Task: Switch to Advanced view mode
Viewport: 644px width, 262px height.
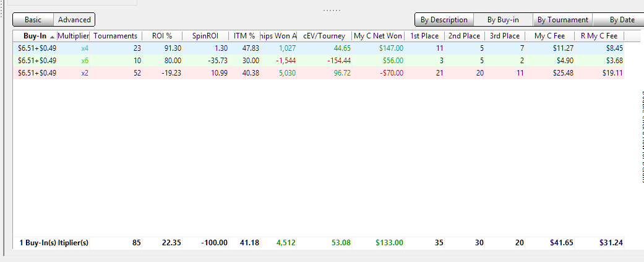Action: click(x=74, y=20)
